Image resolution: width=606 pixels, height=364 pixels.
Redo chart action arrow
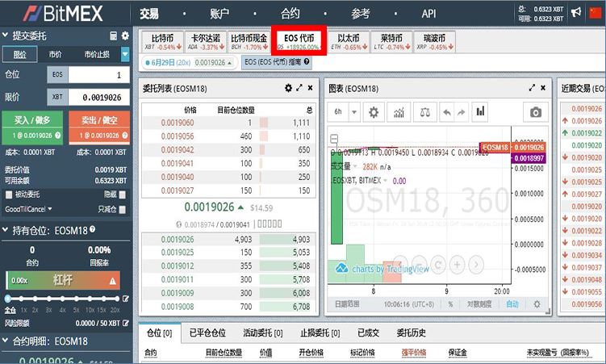pyautogui.click(x=462, y=112)
